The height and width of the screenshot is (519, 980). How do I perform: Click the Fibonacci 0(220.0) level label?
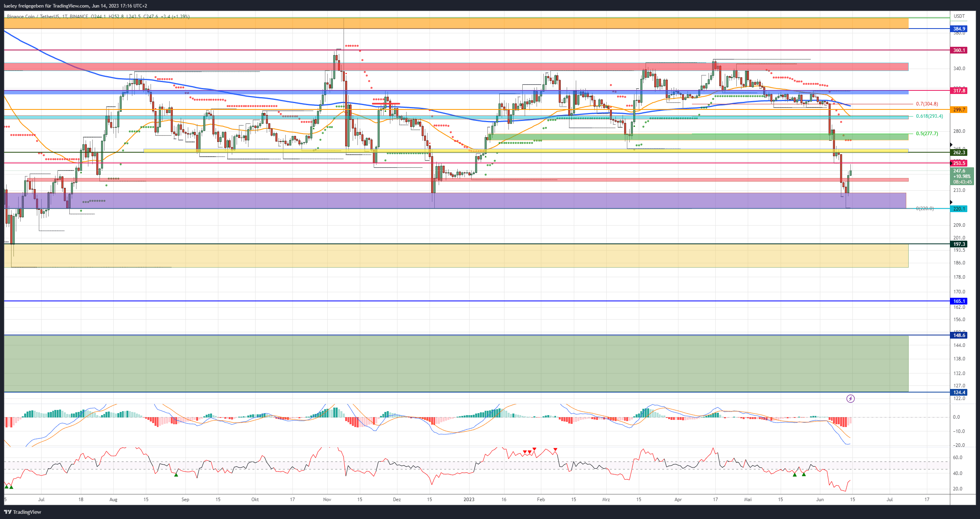925,209
